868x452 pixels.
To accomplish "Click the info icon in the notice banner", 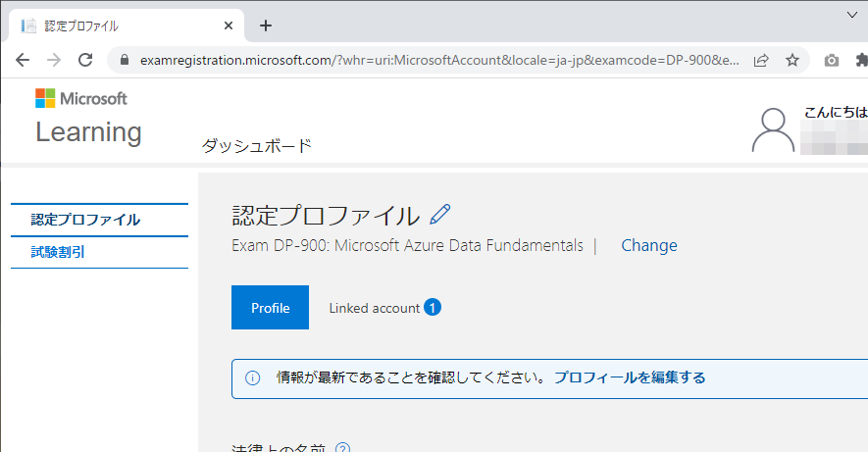I will [x=252, y=377].
